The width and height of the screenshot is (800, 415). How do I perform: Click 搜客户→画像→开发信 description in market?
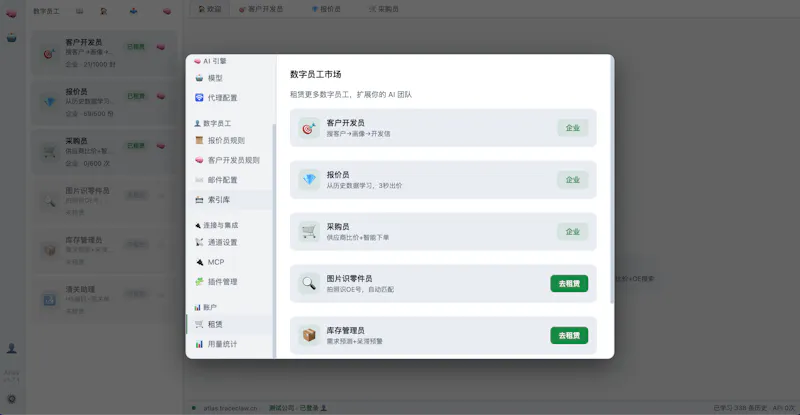coord(358,134)
